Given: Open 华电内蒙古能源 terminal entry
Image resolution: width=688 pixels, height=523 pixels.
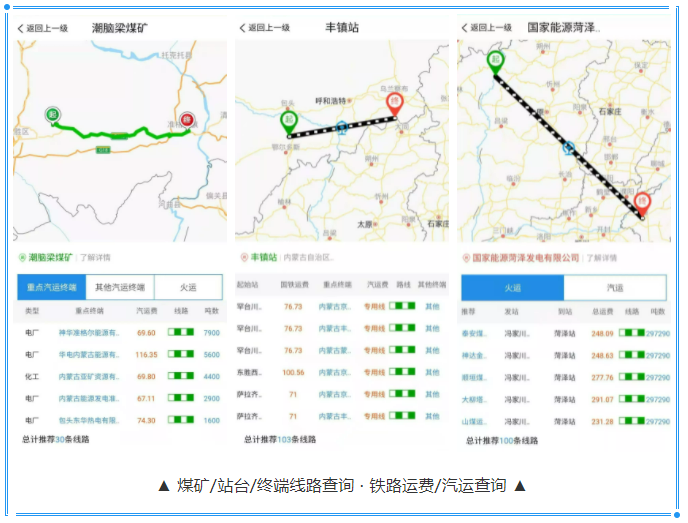Looking at the screenshot, I should (x=88, y=355).
